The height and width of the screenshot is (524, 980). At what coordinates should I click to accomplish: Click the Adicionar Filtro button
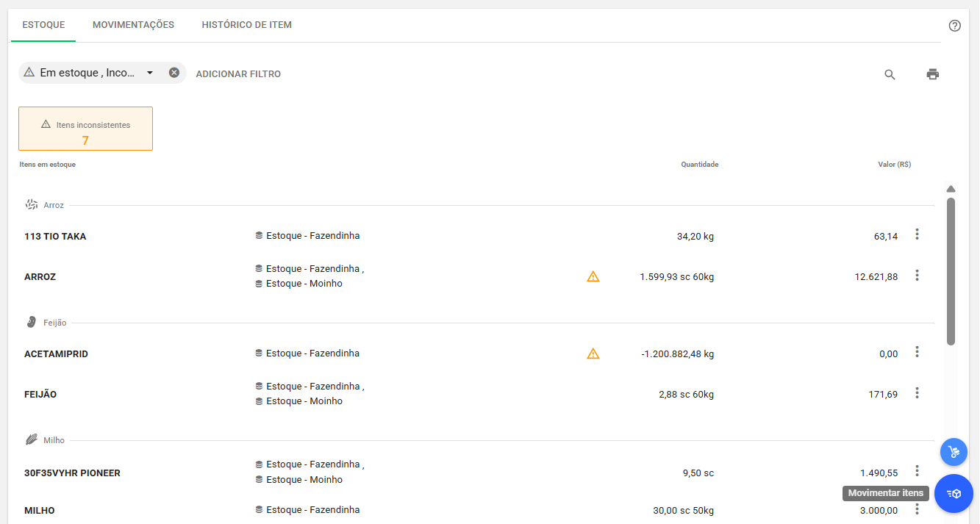[238, 74]
